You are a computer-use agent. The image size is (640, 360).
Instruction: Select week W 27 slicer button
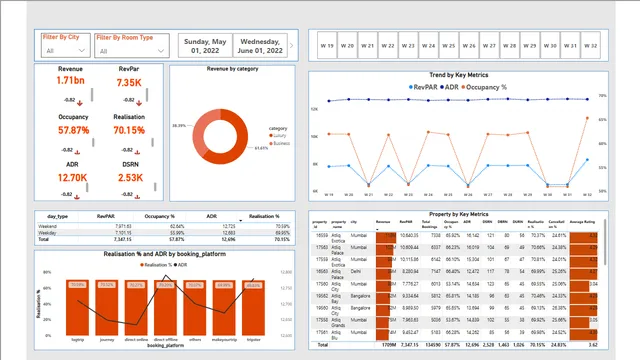tap(489, 45)
